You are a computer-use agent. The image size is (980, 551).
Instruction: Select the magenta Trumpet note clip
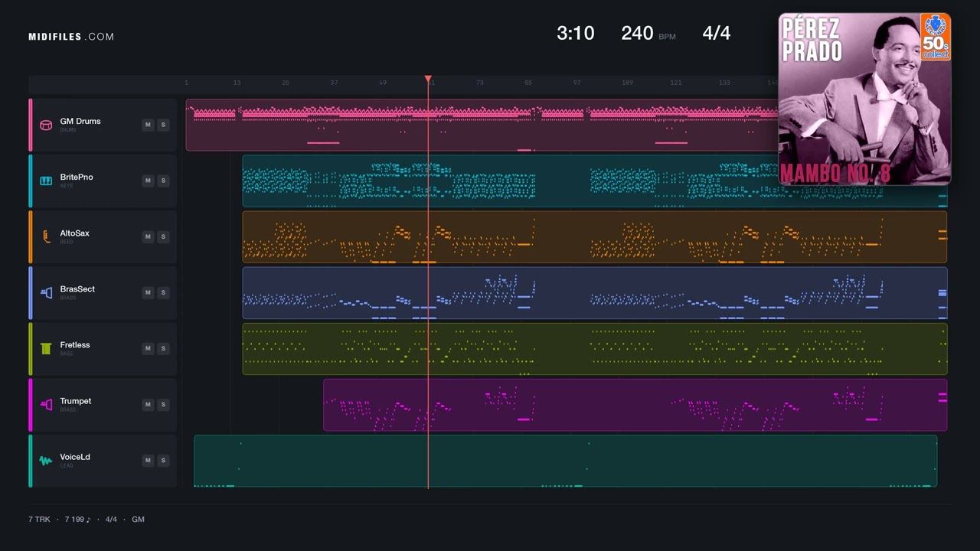point(635,404)
